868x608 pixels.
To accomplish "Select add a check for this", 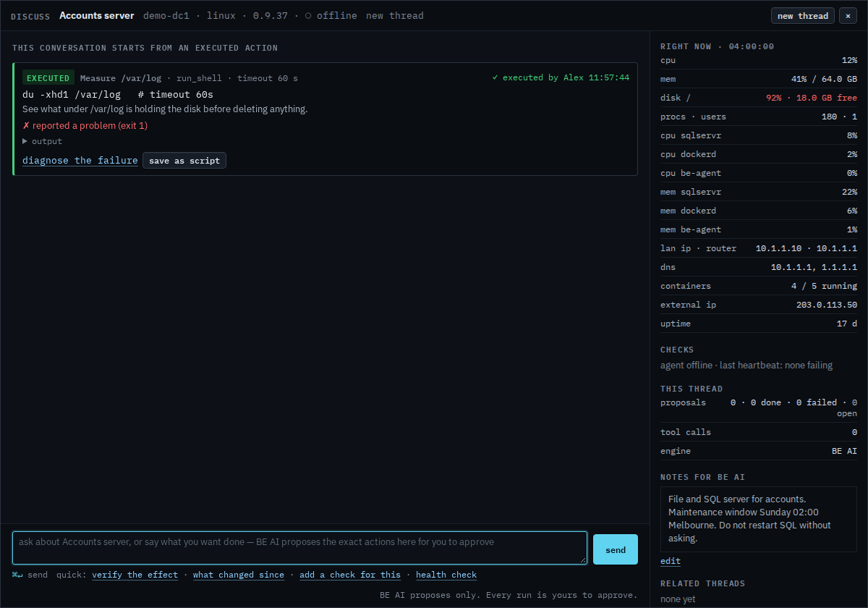I will (350, 575).
